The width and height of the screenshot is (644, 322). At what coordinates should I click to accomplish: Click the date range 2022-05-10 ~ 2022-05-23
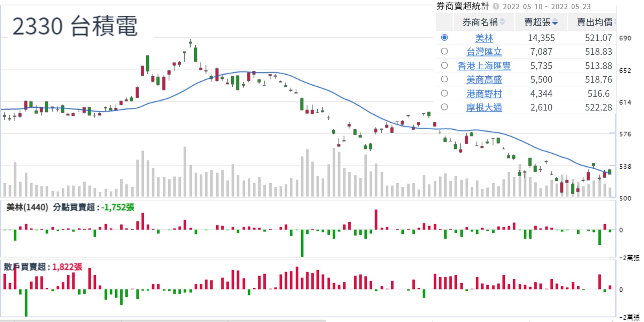[x=546, y=7]
